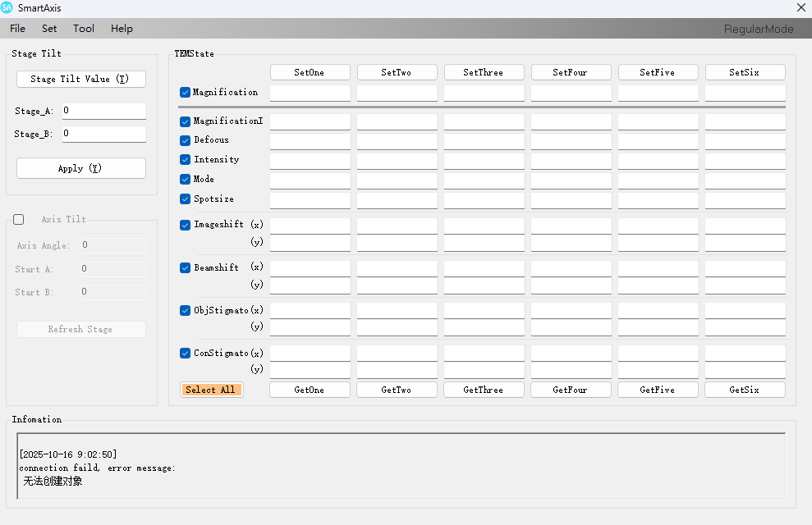Click the Stage_A input field

[x=103, y=111]
